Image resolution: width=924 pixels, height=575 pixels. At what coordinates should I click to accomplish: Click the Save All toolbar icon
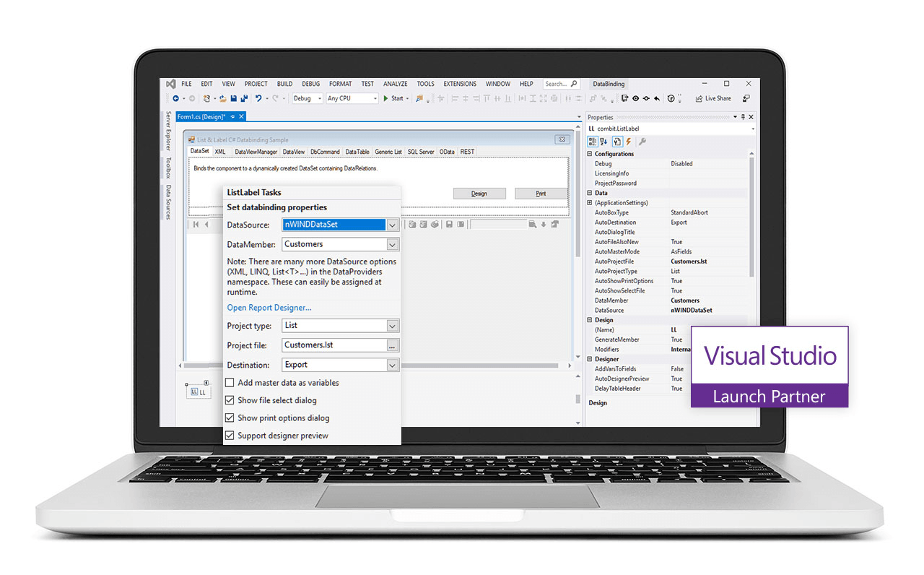pos(244,98)
